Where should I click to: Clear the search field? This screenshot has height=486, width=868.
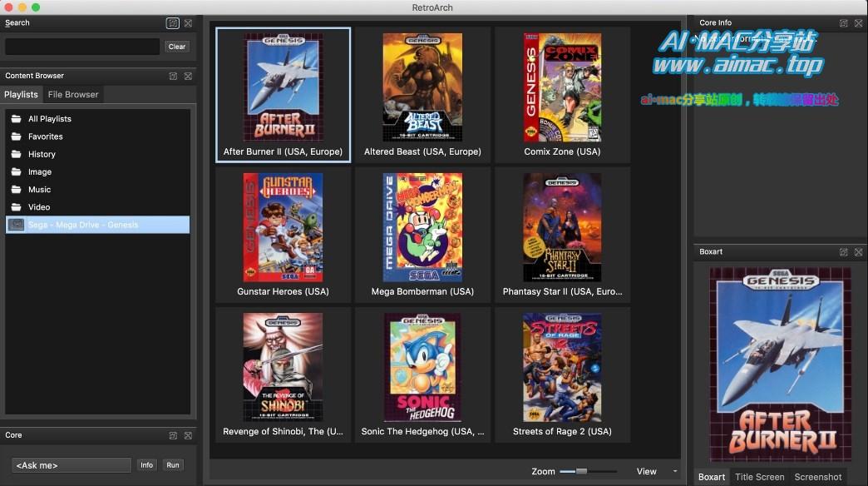177,47
